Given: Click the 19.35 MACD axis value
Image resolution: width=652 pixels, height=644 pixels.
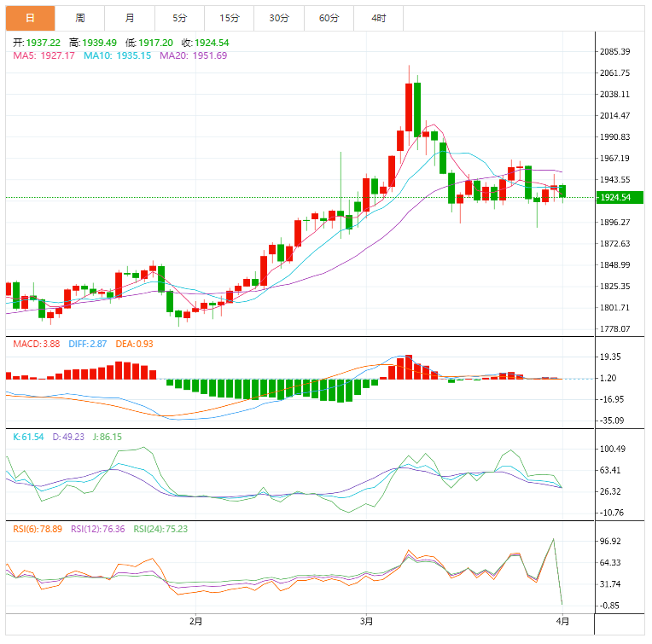Looking at the screenshot, I should pos(610,357).
